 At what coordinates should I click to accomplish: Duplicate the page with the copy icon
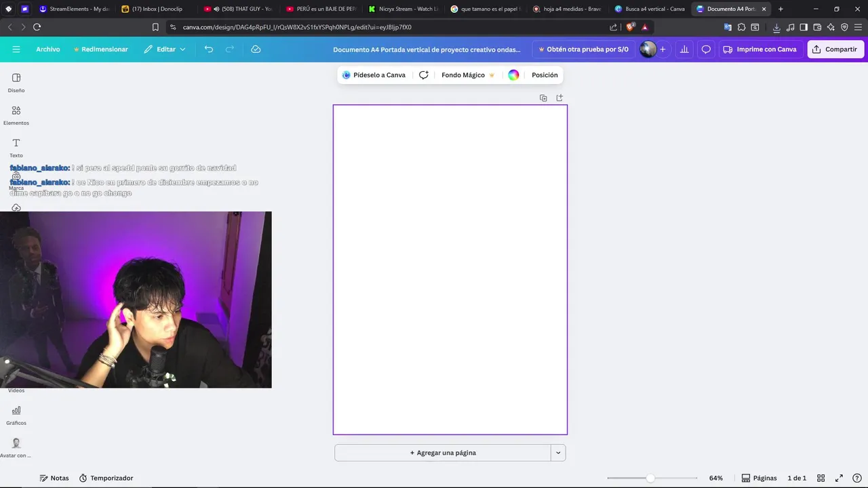click(x=543, y=98)
